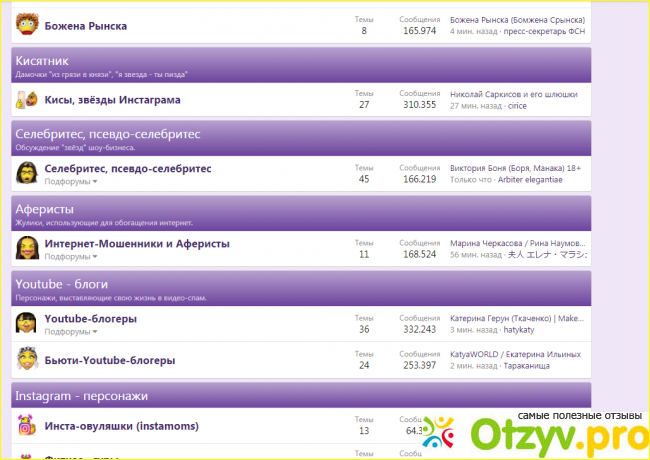Click topics count 45 for Селебритес
The height and width of the screenshot is (460, 650).
point(364,179)
